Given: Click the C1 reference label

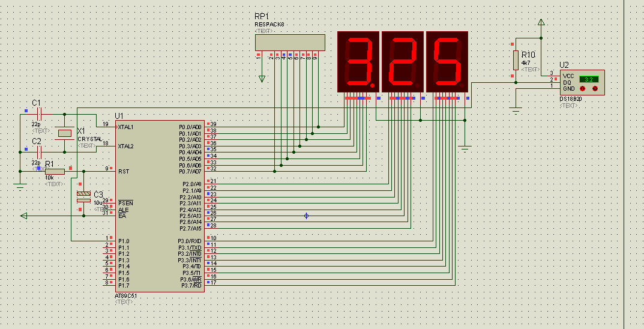Looking at the screenshot, I should coord(36,103).
